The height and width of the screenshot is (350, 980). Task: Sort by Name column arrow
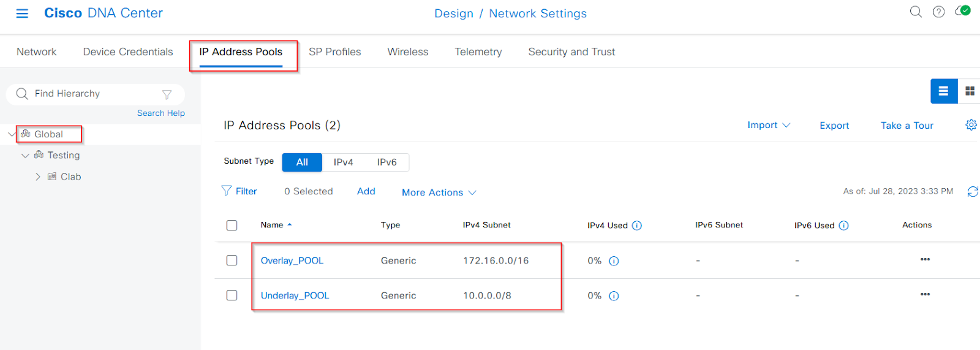(x=290, y=225)
